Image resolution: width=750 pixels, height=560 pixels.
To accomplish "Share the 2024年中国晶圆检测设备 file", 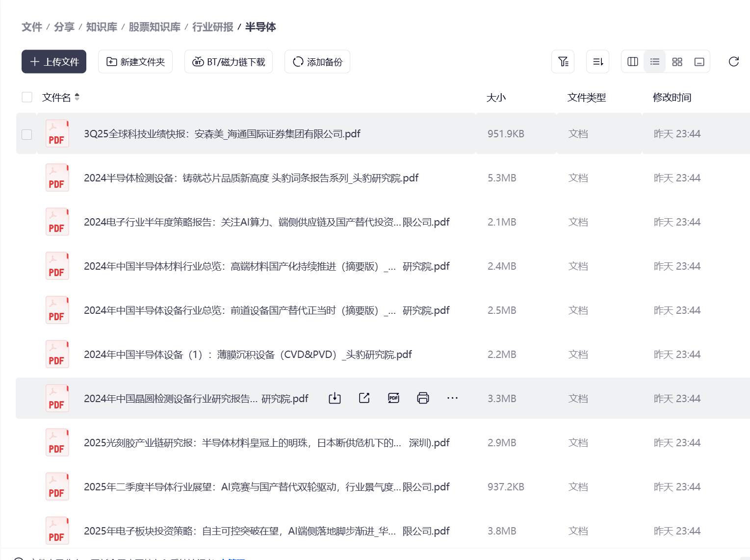I will click(364, 398).
